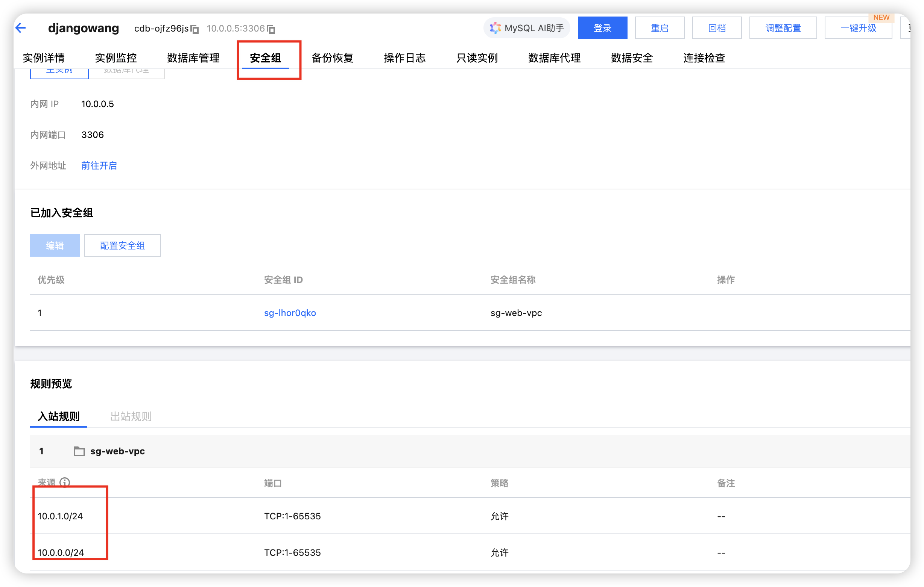Switch to 实例监控 tab
Image resolution: width=924 pixels, height=587 pixels.
pos(115,58)
